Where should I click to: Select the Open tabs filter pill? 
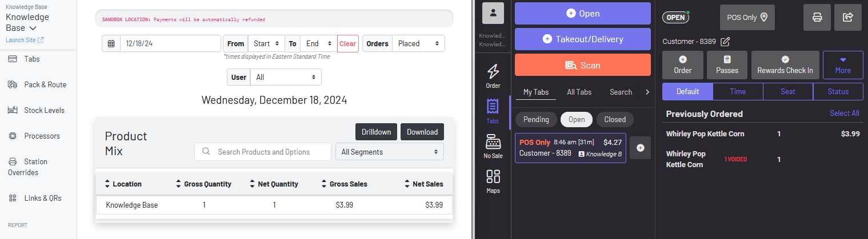point(577,119)
